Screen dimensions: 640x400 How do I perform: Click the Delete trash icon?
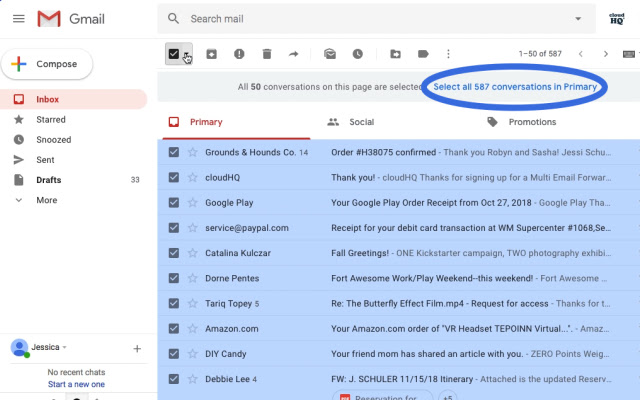coord(267,54)
